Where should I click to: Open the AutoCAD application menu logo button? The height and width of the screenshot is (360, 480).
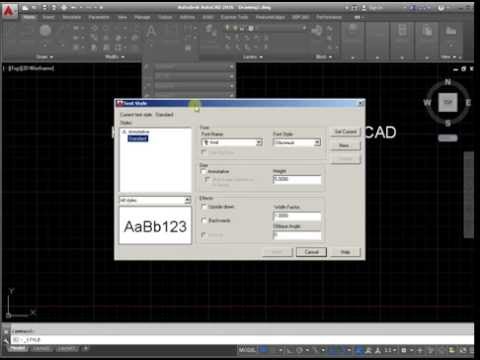[x=9, y=12]
